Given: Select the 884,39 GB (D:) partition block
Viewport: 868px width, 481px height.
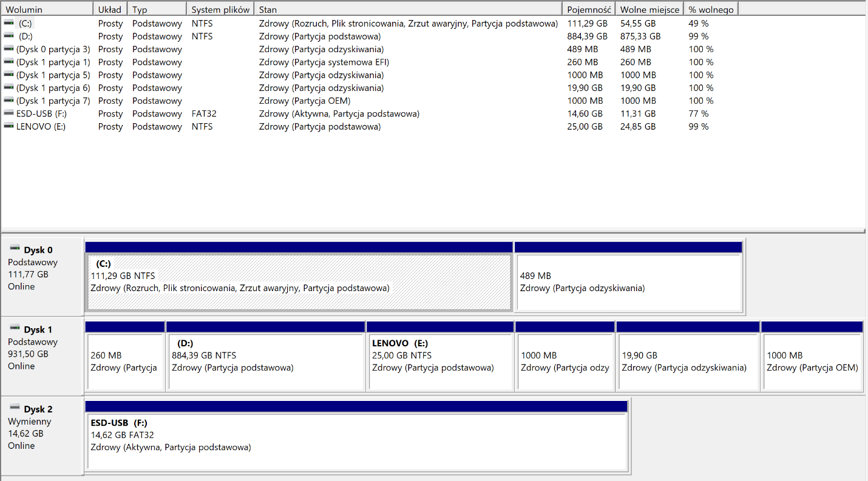Looking at the screenshot, I should [x=265, y=361].
